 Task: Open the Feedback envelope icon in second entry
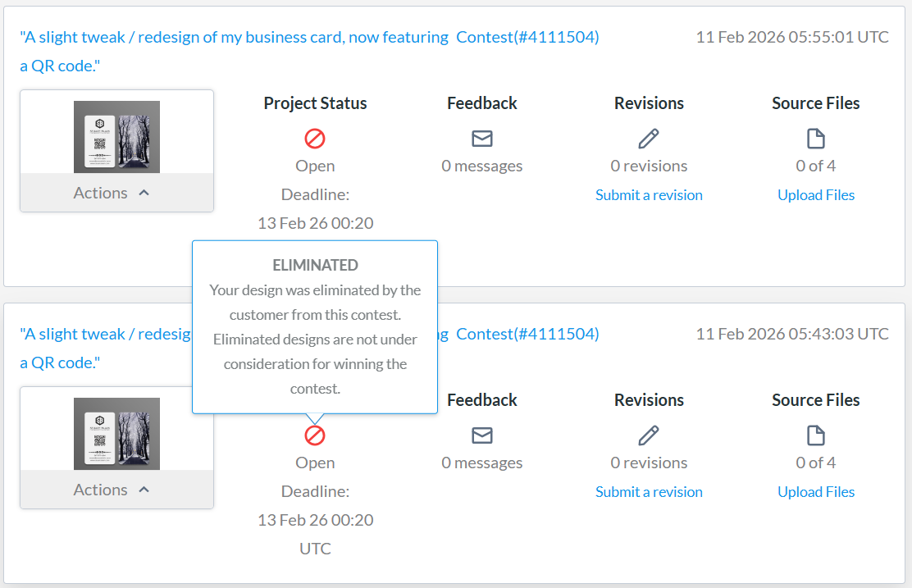point(482,435)
